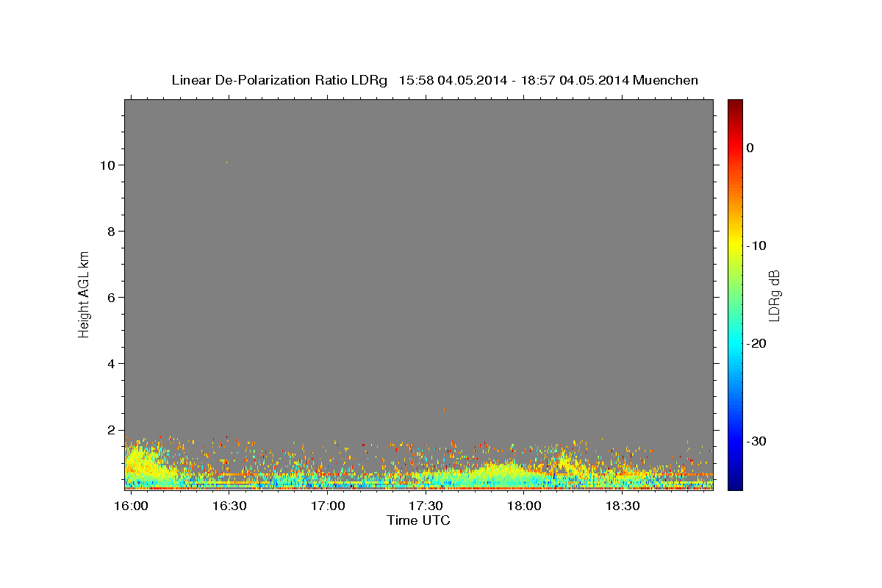Click the height tick label 2
Viewport: 882px width, 588px height.
[113, 429]
